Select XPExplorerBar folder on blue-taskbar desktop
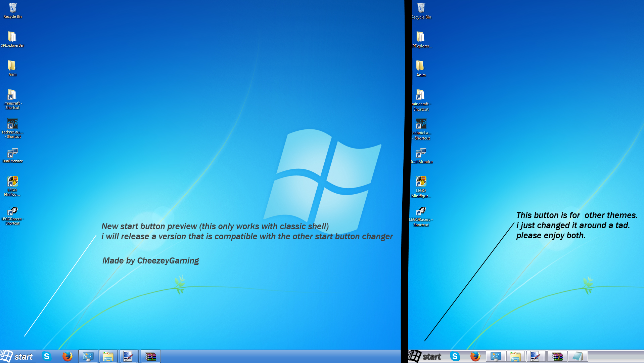Screen dimensions: 644x363 point(12,39)
